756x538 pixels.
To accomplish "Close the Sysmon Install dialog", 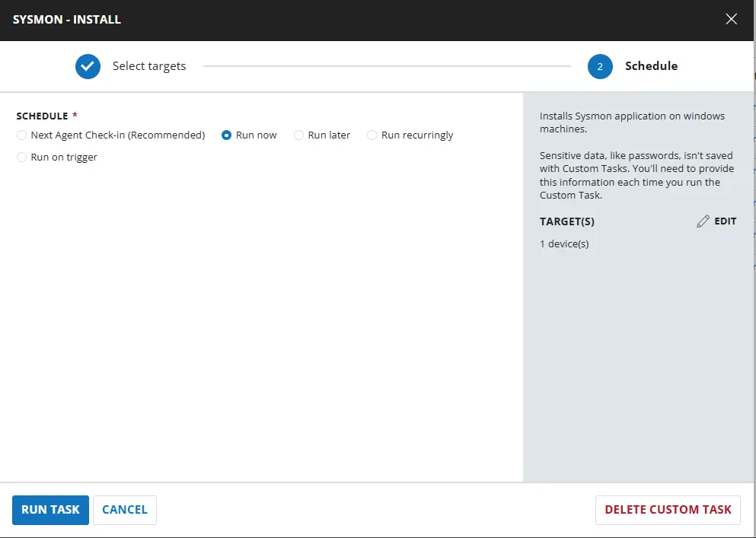I will pos(731,20).
